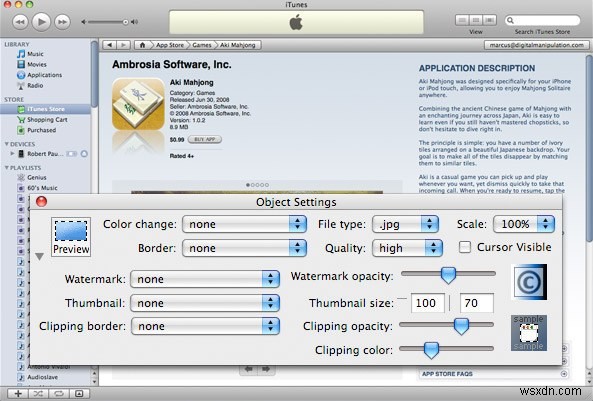Image resolution: width=593 pixels, height=401 pixels.
Task: Open the Quality dropdown
Action: [407, 248]
